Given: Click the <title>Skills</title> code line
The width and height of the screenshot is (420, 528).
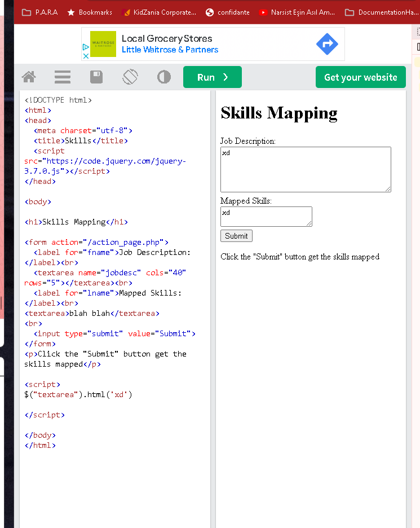Looking at the screenshot, I should click(81, 140).
